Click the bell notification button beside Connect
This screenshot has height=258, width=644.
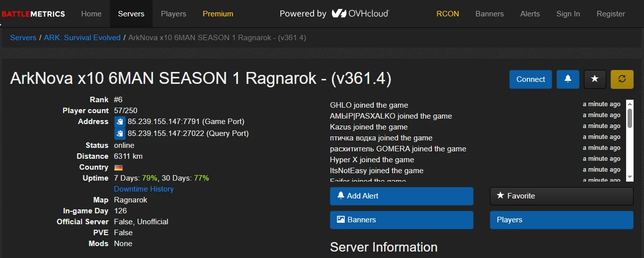click(568, 79)
